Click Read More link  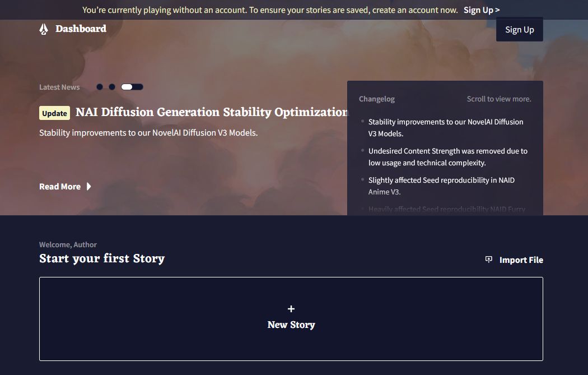tap(60, 187)
